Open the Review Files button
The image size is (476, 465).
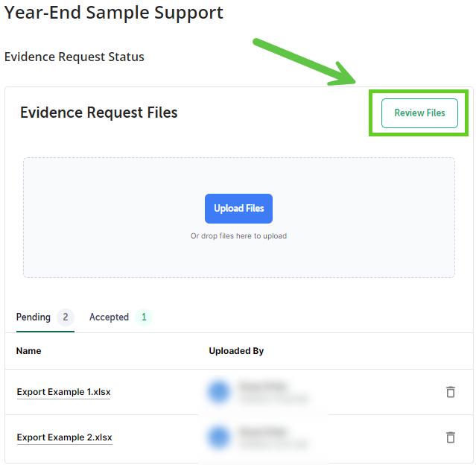[419, 113]
